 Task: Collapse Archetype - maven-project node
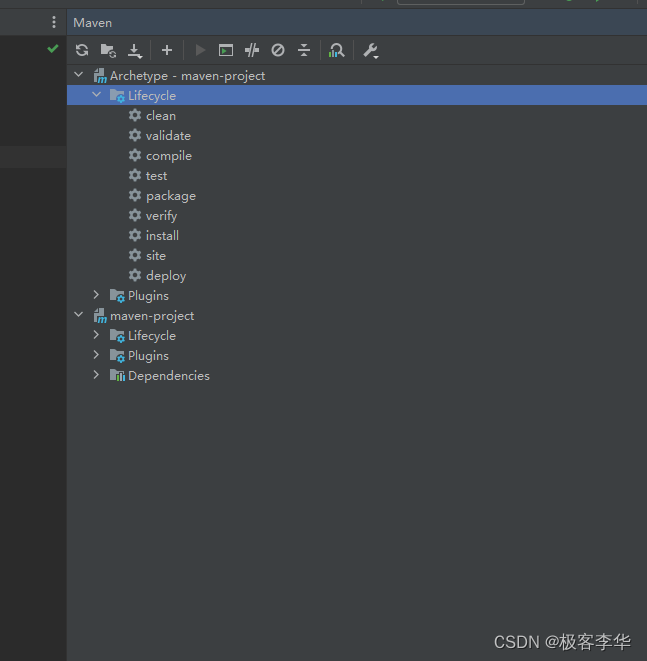point(79,75)
